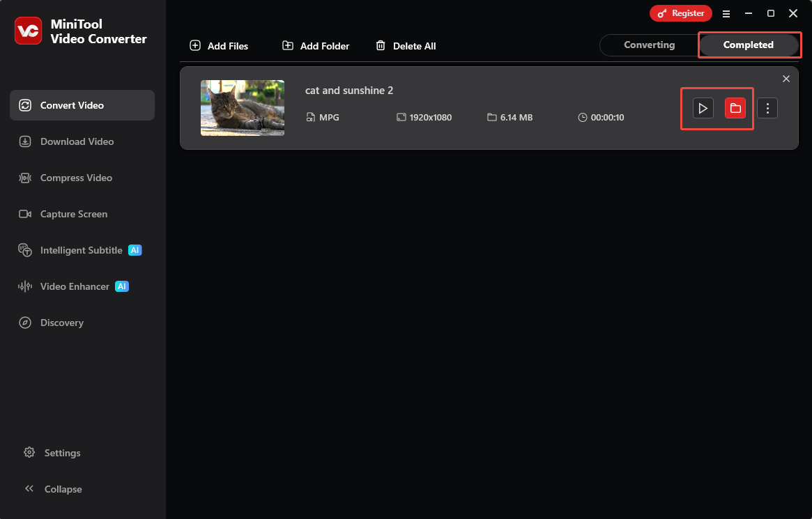Click Delete All button
Image resolution: width=812 pixels, height=519 pixels.
[x=406, y=46]
